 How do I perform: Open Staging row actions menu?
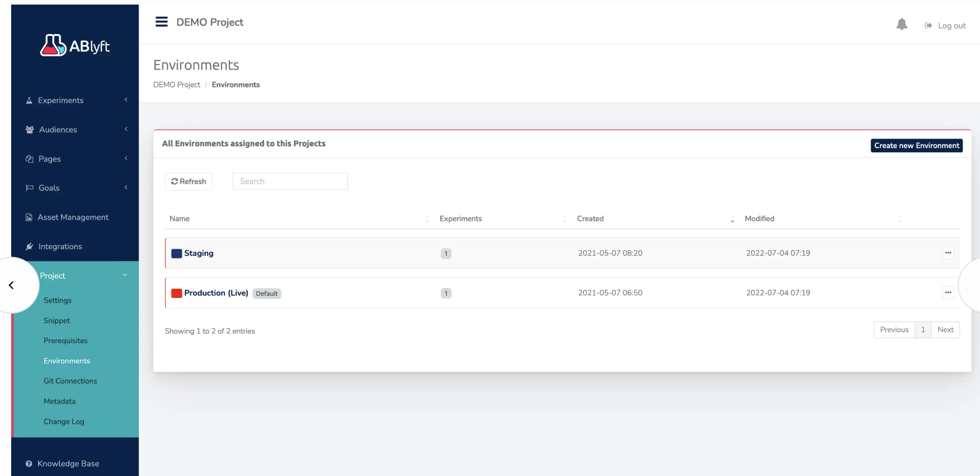948,253
